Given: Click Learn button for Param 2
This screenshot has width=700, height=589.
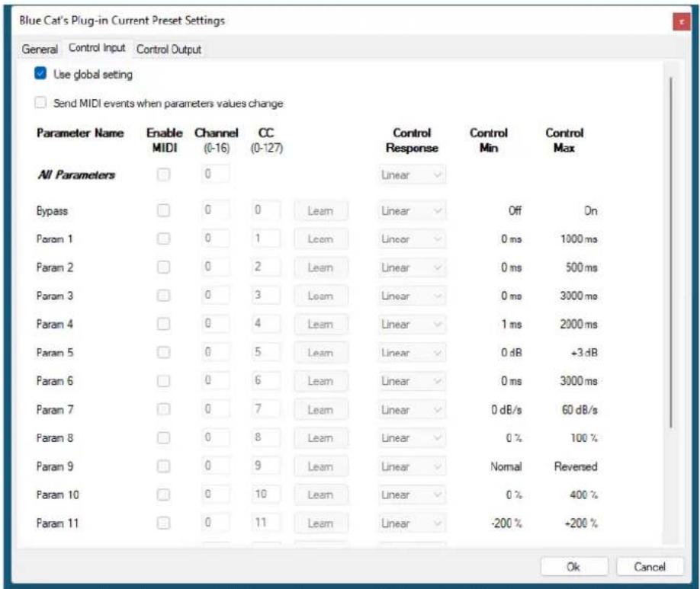Looking at the screenshot, I should point(321,267).
